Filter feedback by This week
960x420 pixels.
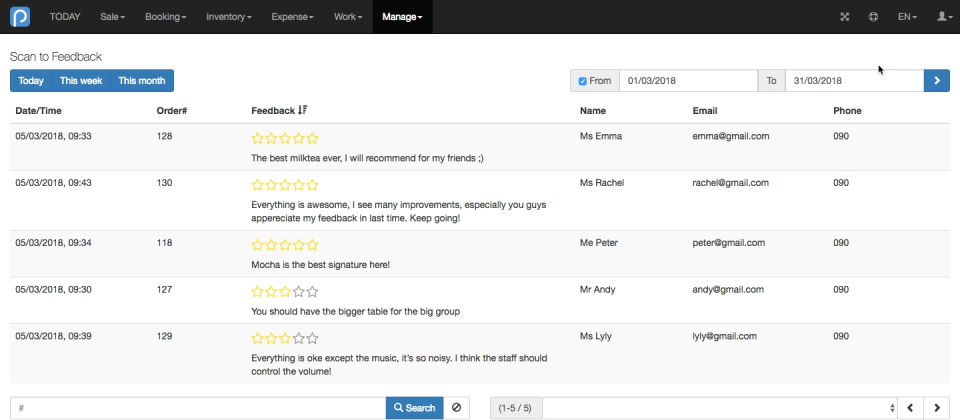click(x=81, y=81)
